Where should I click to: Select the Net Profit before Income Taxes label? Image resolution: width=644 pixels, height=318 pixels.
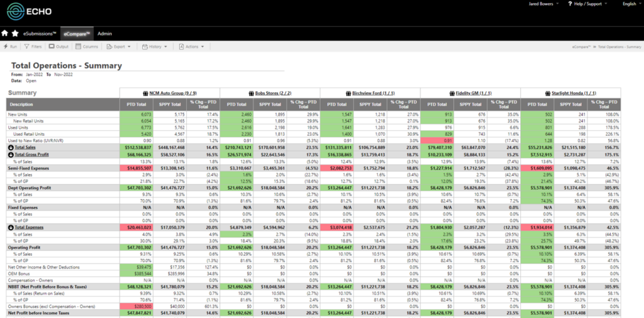click(x=38, y=313)
